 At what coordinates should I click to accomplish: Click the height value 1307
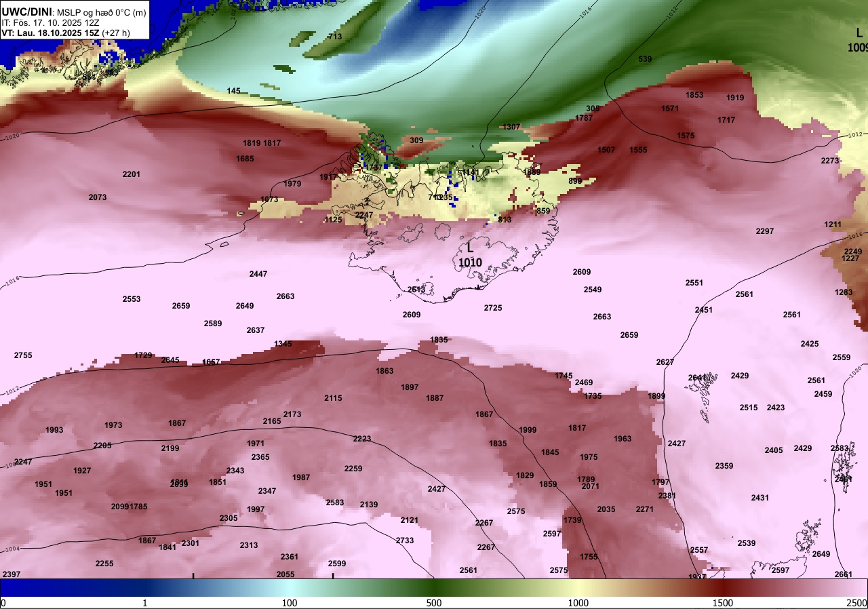tap(511, 127)
